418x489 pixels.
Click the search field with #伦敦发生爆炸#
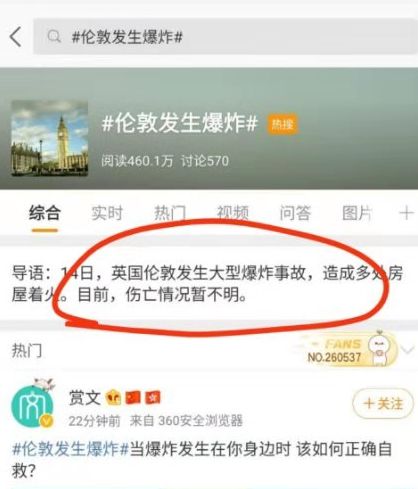225,36
